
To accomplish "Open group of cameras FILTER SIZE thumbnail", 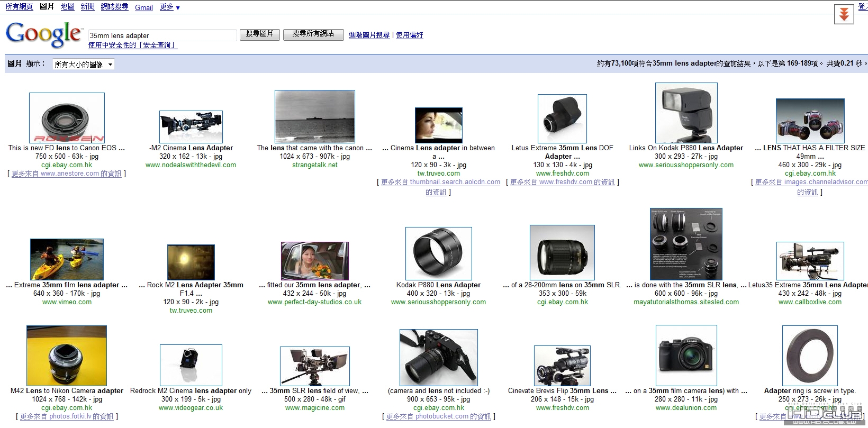I will [810, 121].
